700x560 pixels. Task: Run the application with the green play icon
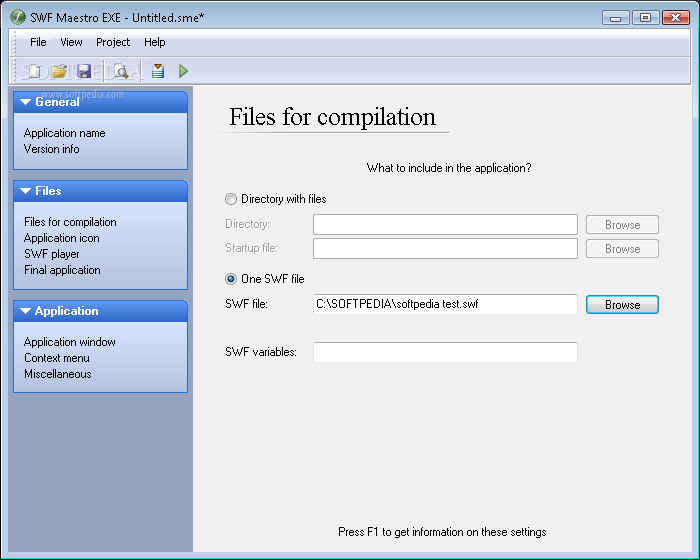point(183,71)
